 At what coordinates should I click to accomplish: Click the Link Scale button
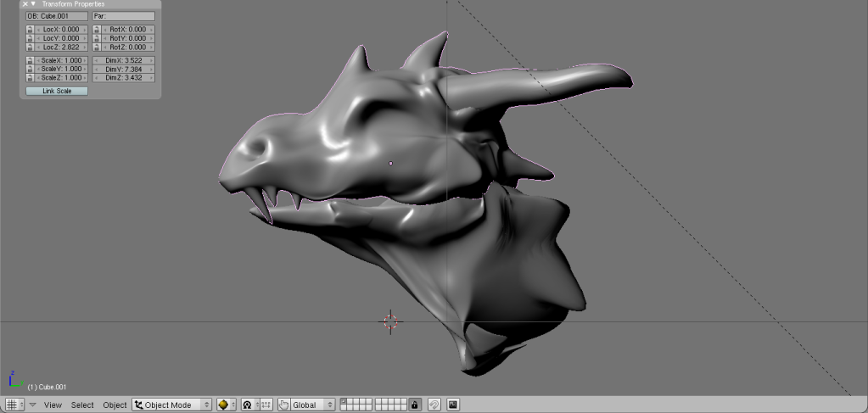[57, 91]
